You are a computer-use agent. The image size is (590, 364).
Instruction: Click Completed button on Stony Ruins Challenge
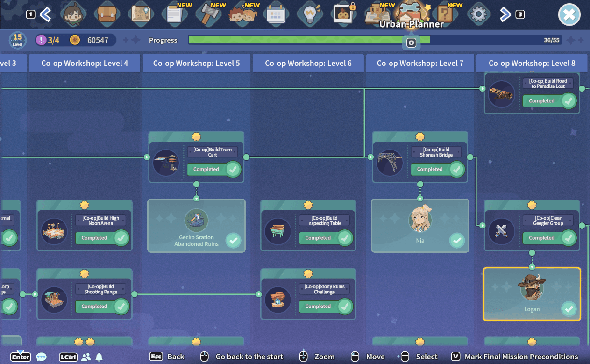click(x=326, y=307)
